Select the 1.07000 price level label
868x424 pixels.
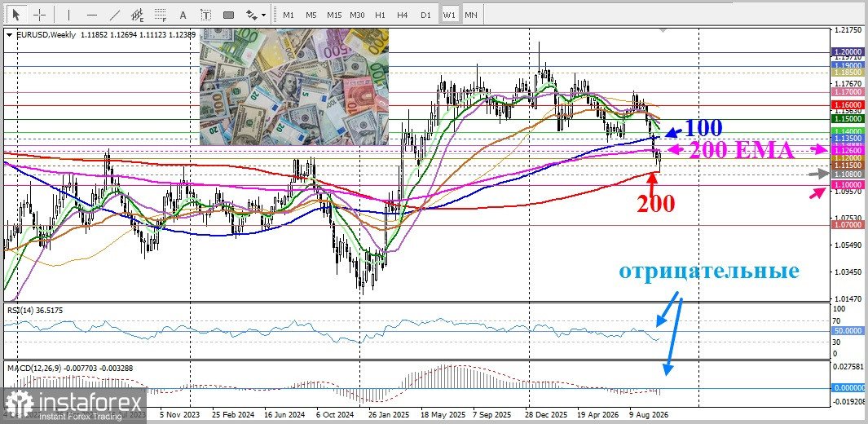847,225
